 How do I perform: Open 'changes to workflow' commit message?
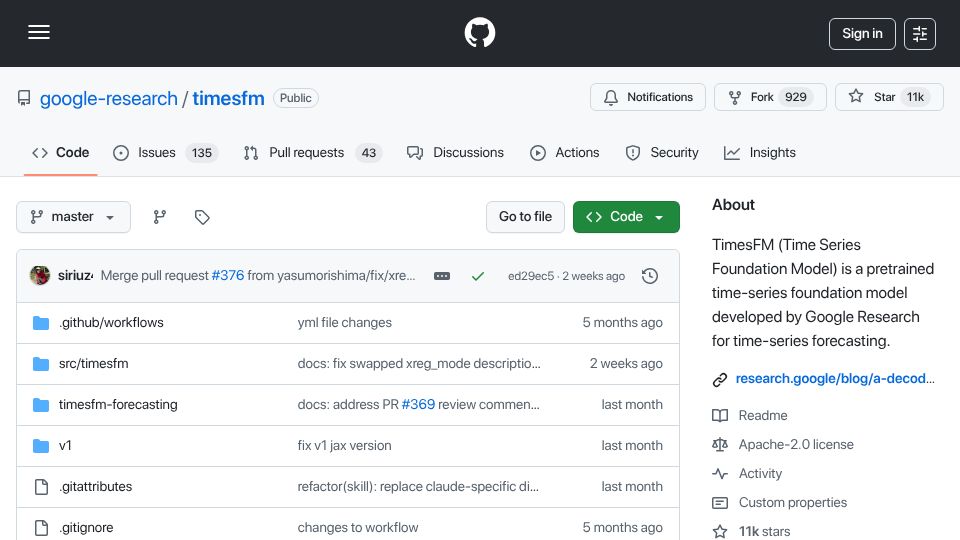(358, 528)
